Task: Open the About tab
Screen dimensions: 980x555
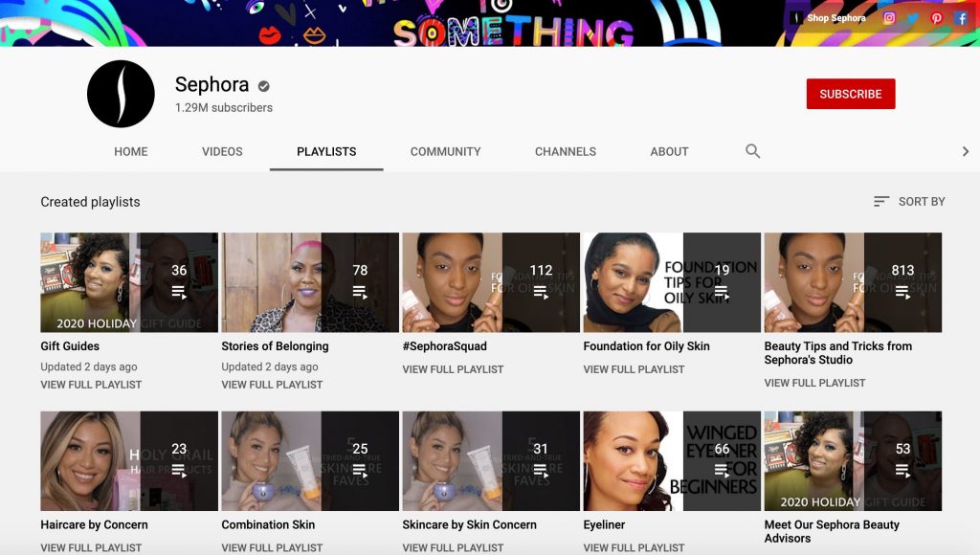Action: tap(669, 151)
